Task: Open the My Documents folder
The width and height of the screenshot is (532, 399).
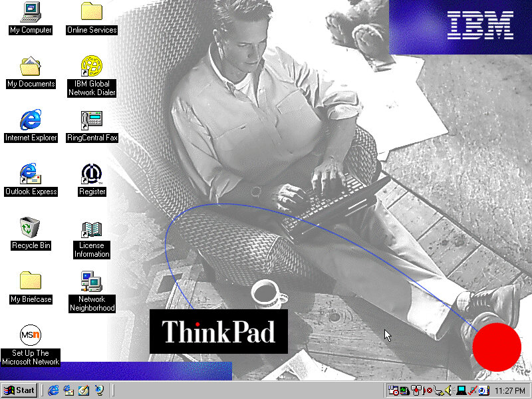Action: [x=31, y=66]
